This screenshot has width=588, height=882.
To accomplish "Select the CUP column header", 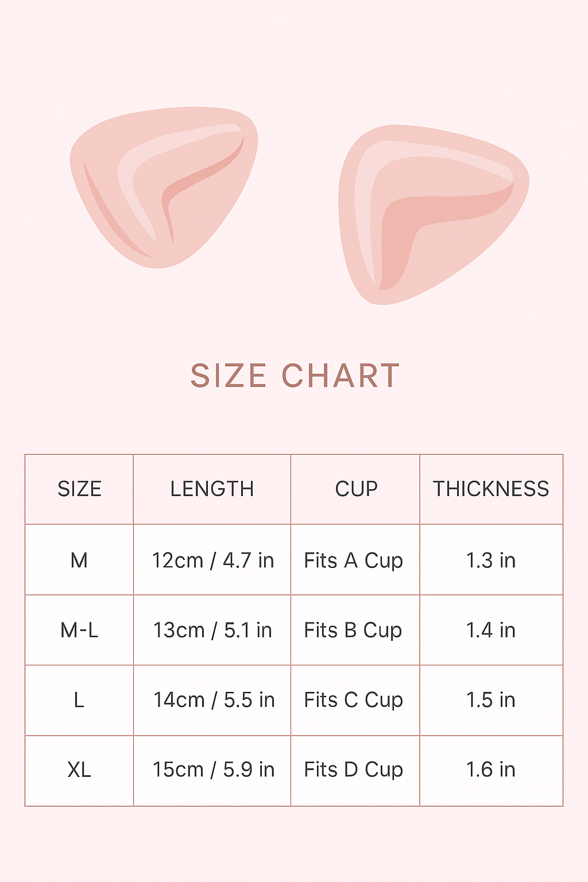I will pyautogui.click(x=356, y=489).
